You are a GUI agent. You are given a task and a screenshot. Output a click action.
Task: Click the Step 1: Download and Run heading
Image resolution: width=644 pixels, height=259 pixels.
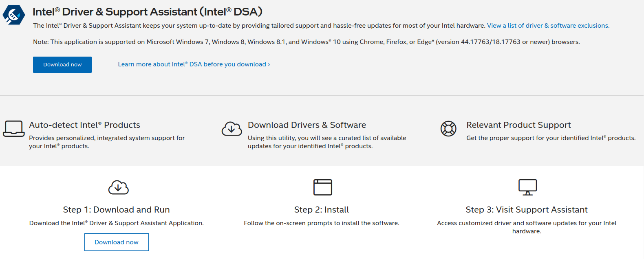click(117, 210)
